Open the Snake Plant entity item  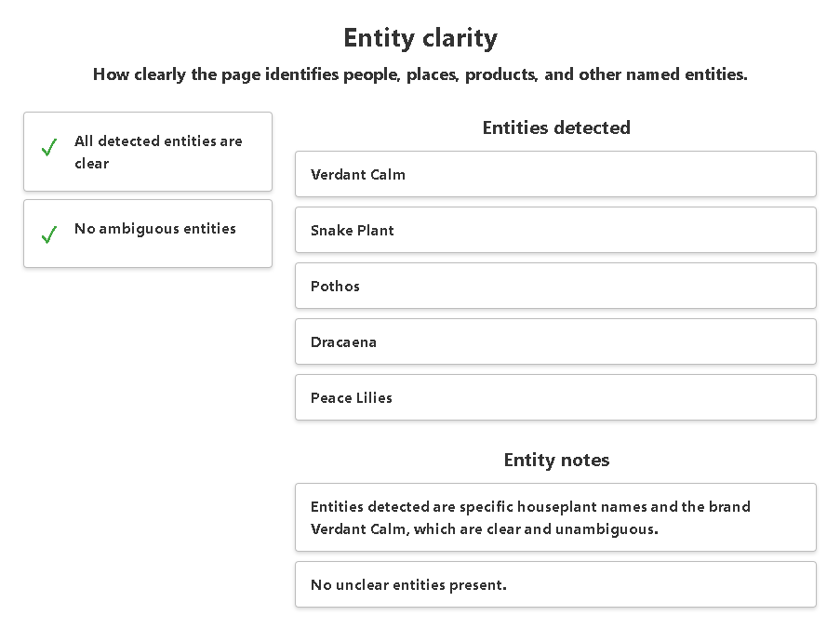(x=555, y=231)
